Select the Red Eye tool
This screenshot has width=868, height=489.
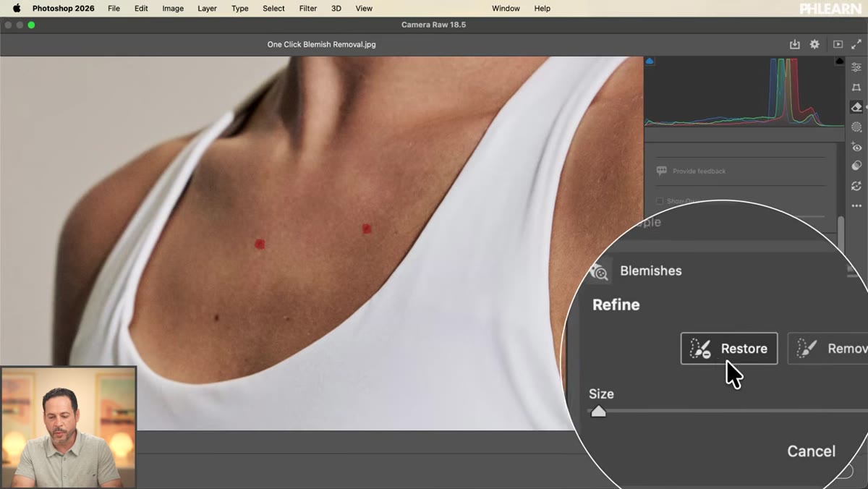point(856,147)
